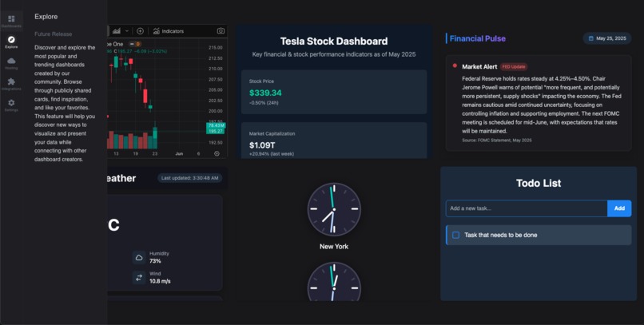Screen dimensions: 644x325
Task: Click the Stock Price card label
Action: click(261, 81)
